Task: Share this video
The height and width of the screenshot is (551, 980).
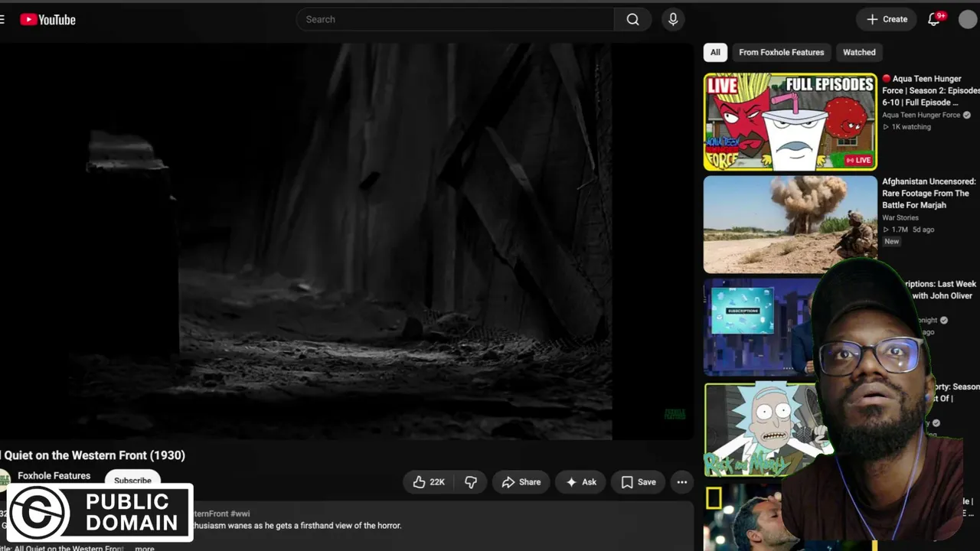Action: tap(521, 482)
